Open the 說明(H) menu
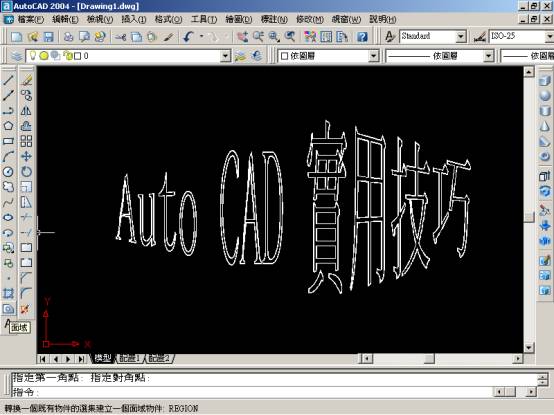Viewport: 554px width, 415px height. coord(383,19)
